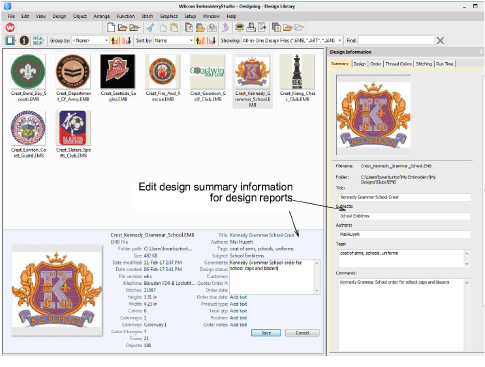This screenshot has height=367, width=485.
Task: Click the Cancel button
Action: pyautogui.click(x=302, y=333)
